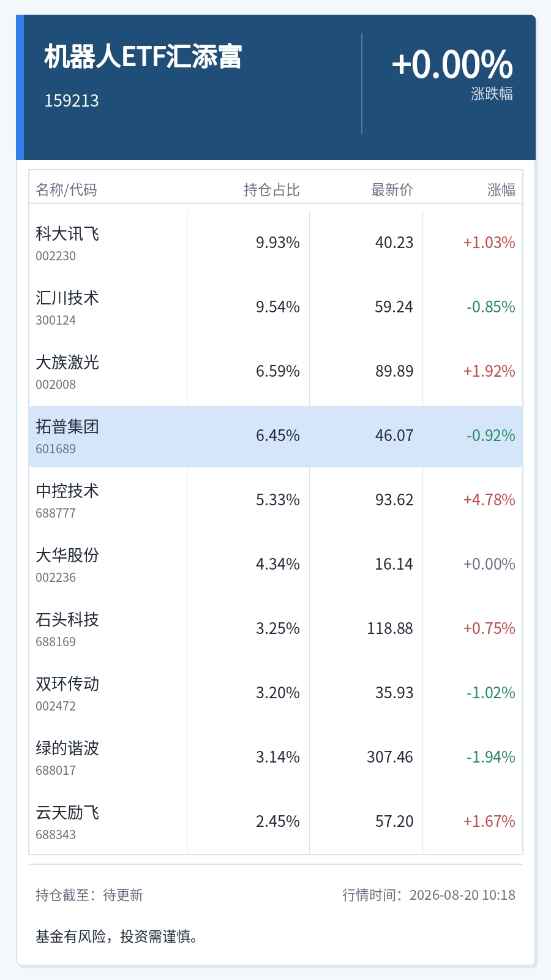The height and width of the screenshot is (980, 551).
Task: Click the +0.00% 涨跌幅 indicator
Action: pyautogui.click(x=452, y=73)
